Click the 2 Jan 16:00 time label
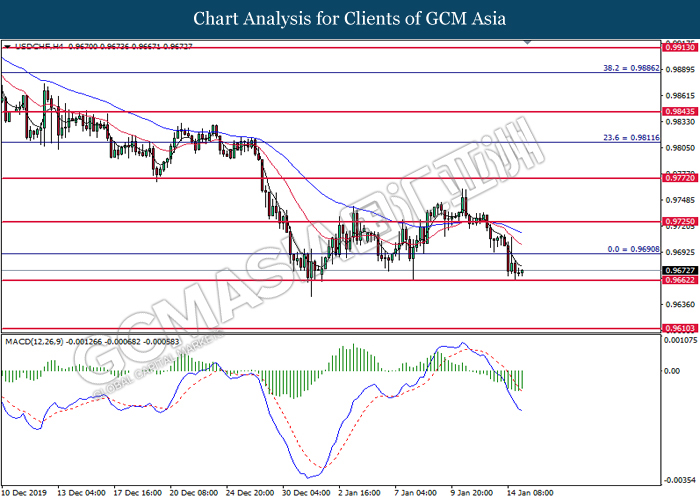Viewport: 700px width, 500px height. (x=360, y=493)
